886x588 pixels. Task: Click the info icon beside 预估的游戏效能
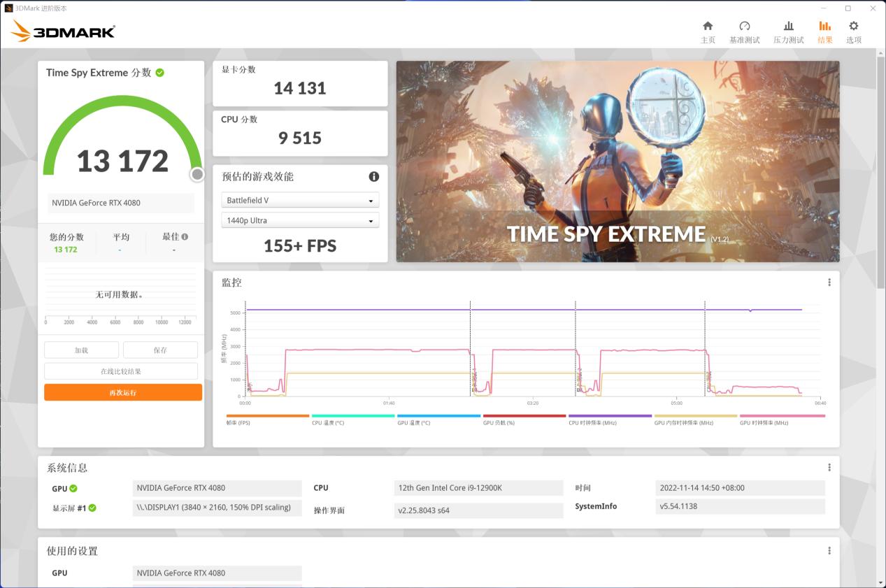374,177
